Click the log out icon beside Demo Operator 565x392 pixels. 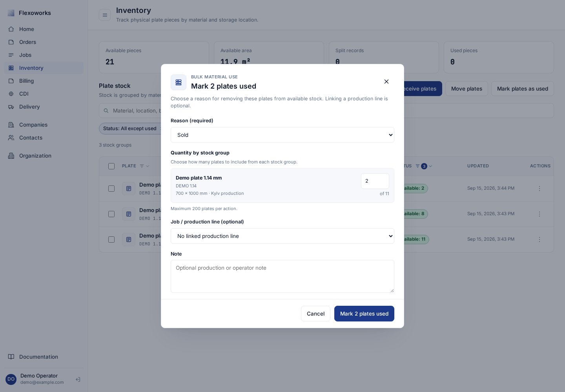coord(78,379)
